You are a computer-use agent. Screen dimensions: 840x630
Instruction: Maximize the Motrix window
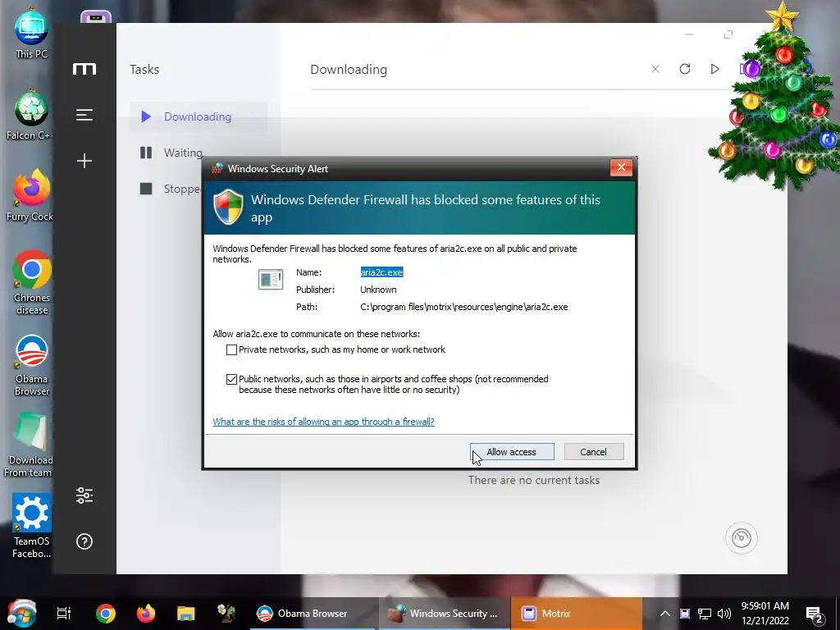[x=728, y=34]
